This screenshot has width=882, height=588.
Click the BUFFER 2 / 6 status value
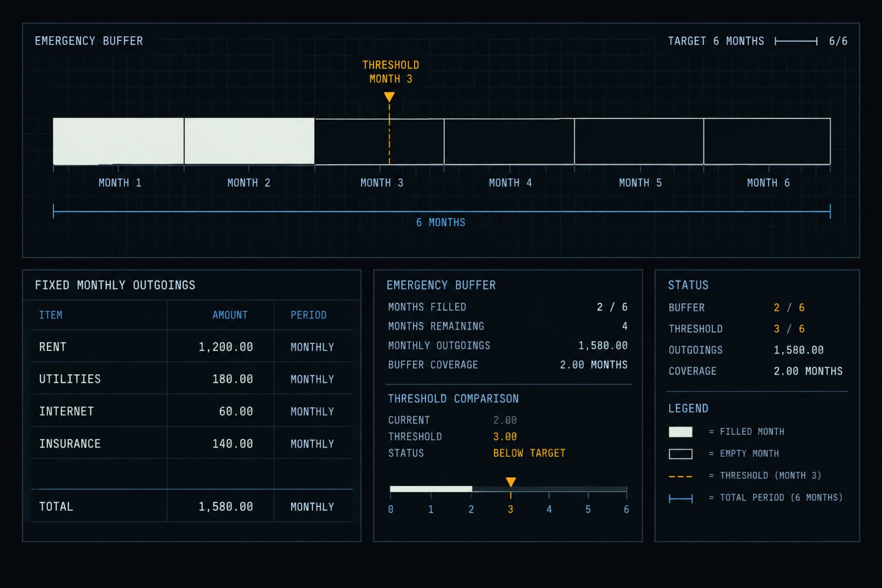click(x=789, y=308)
